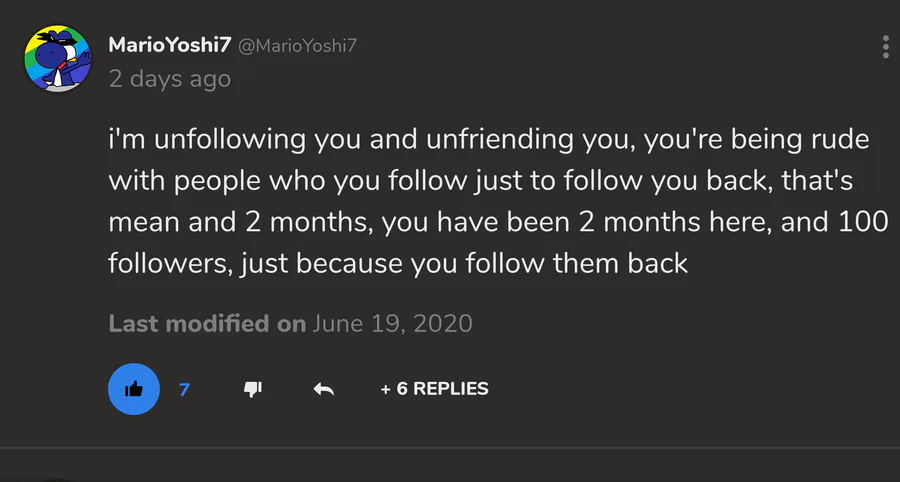Click the @MarioYoshi7 handle
The width and height of the screenshot is (900, 482).
click(298, 47)
